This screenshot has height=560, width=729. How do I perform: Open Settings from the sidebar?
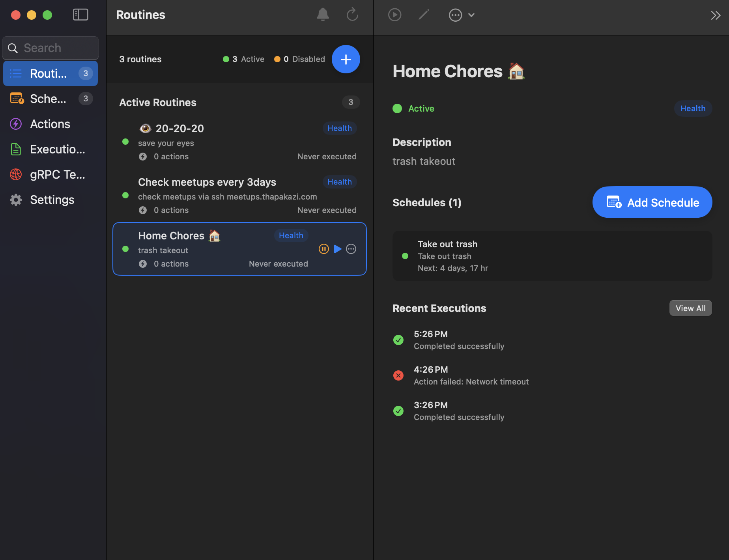click(51, 200)
